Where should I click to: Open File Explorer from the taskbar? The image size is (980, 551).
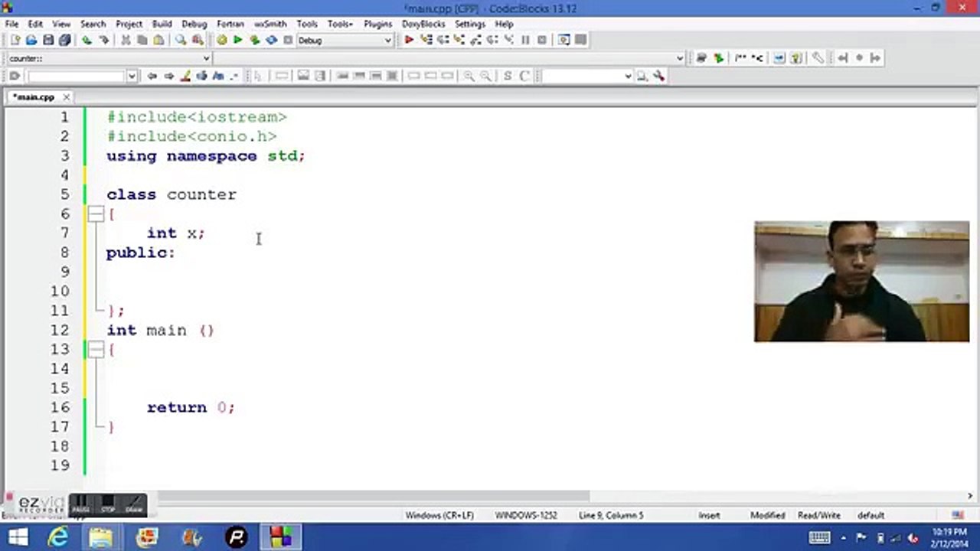(101, 537)
